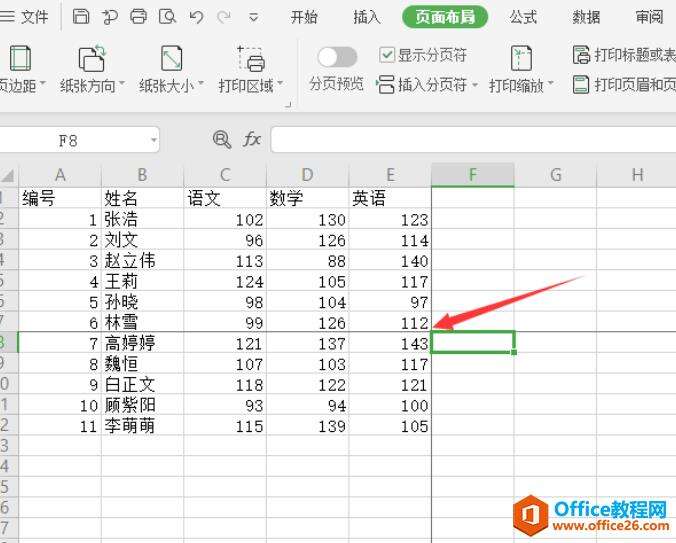Click 王莉's Chinese score 124
Screen dimensions: 676x543
pos(225,281)
